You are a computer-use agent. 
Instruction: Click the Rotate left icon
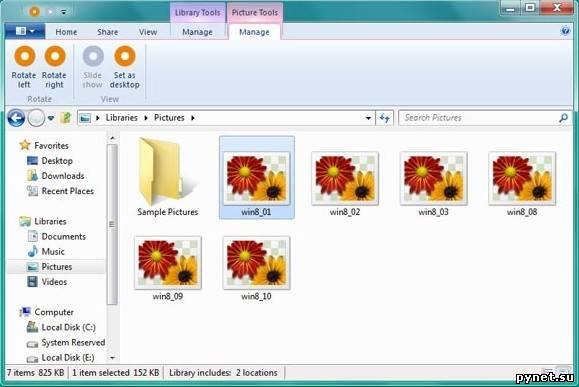point(24,56)
